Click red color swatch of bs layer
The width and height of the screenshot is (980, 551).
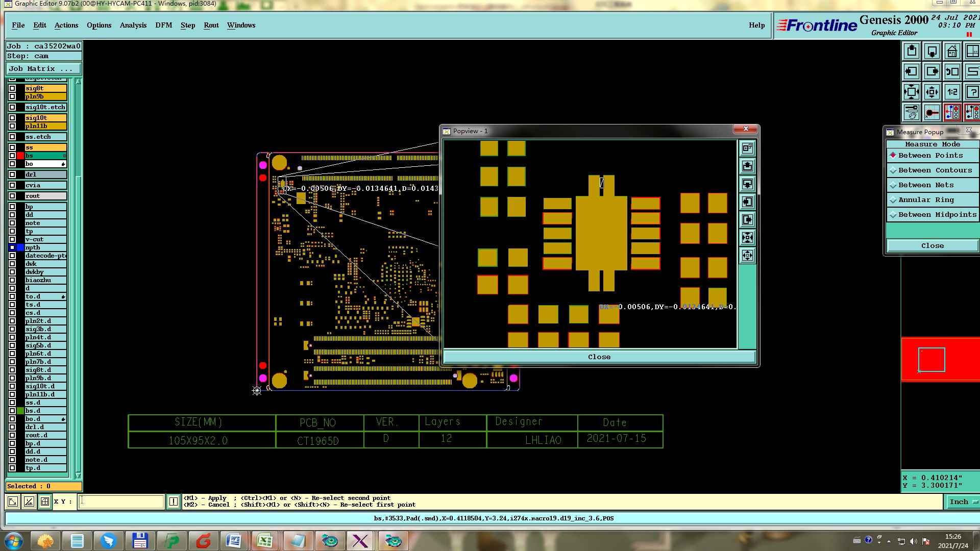(x=20, y=156)
